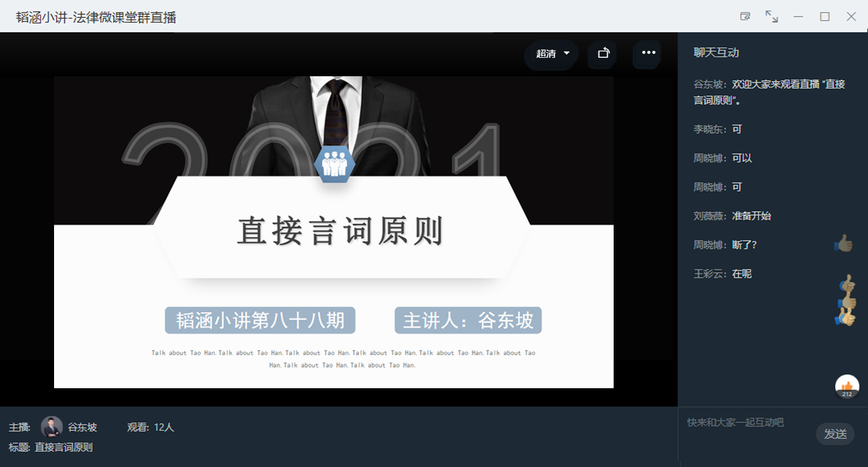This screenshot has width=868, height=467.
Task: Maximize the live broadcast window
Action: [825, 17]
